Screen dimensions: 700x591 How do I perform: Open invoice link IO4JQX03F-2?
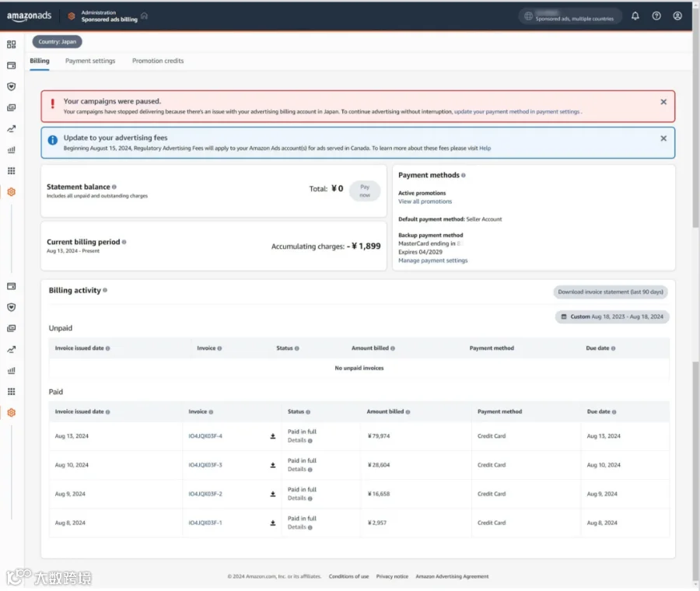coord(205,494)
